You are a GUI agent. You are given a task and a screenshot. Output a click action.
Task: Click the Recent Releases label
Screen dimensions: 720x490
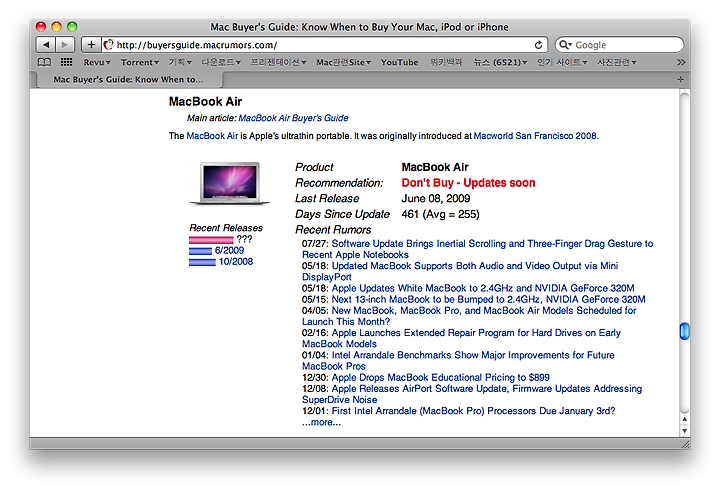[x=226, y=228]
